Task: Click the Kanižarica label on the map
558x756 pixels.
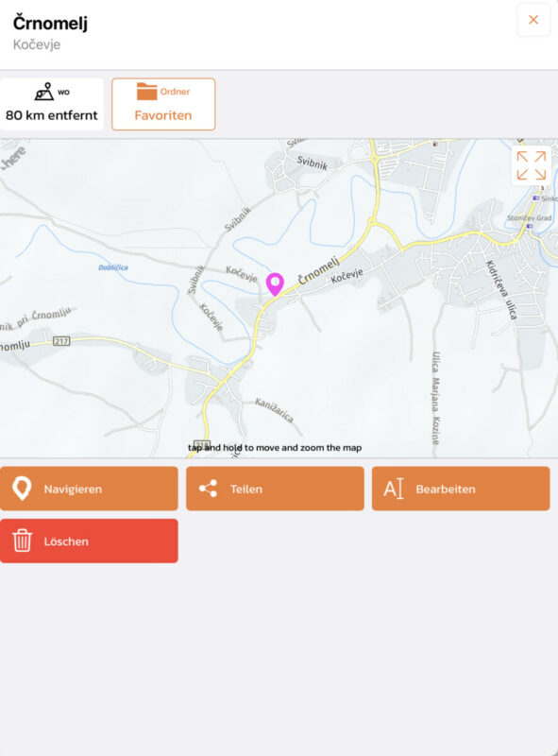Action: [x=274, y=410]
